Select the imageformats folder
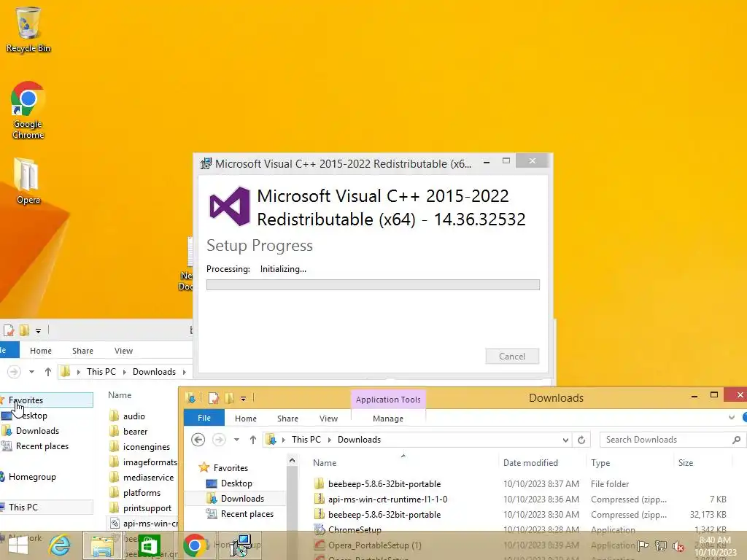747x560 pixels. pyautogui.click(x=150, y=462)
